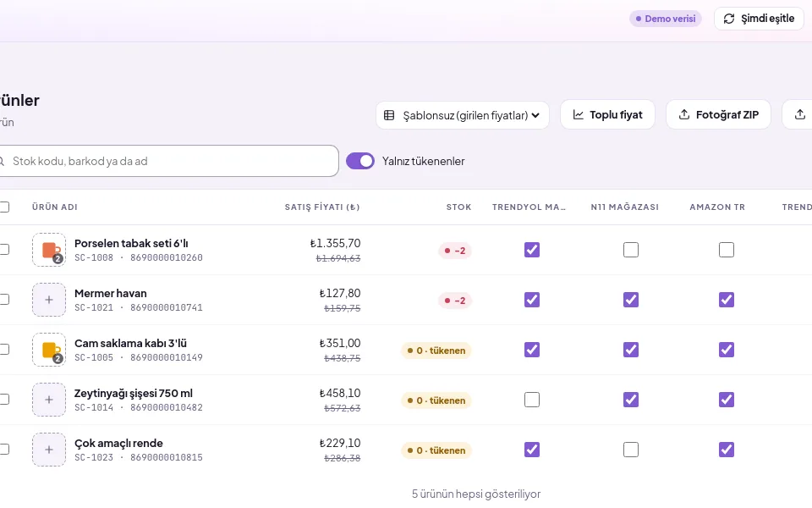Check Trendyol for Zeytinyağı şişesi
This screenshot has height=508, width=812.
point(532,400)
